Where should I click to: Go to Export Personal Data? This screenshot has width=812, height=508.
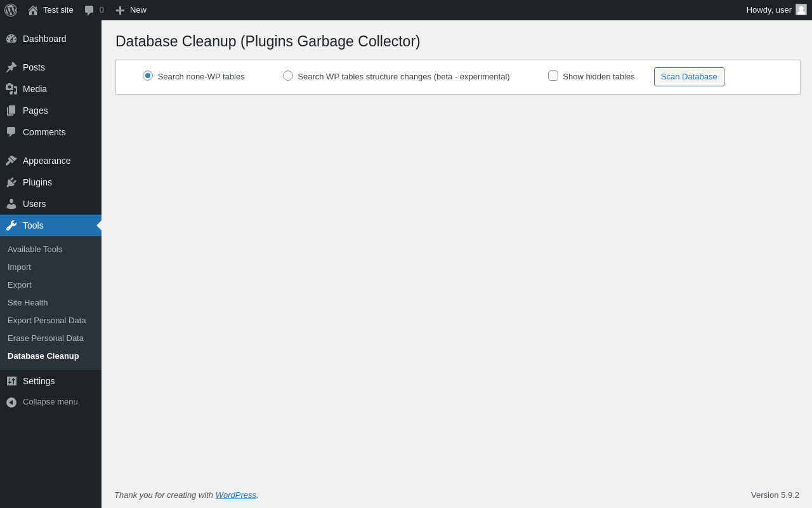[x=47, y=321]
